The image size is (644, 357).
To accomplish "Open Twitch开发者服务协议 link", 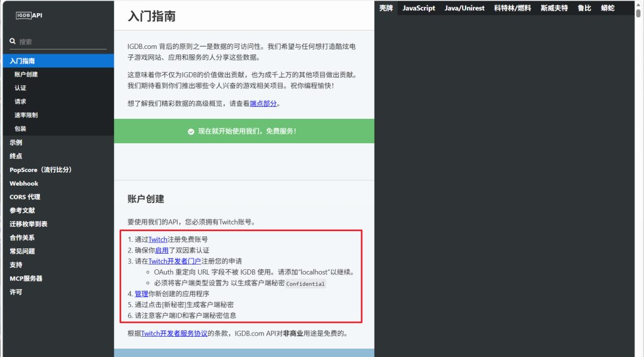I will [174, 334].
